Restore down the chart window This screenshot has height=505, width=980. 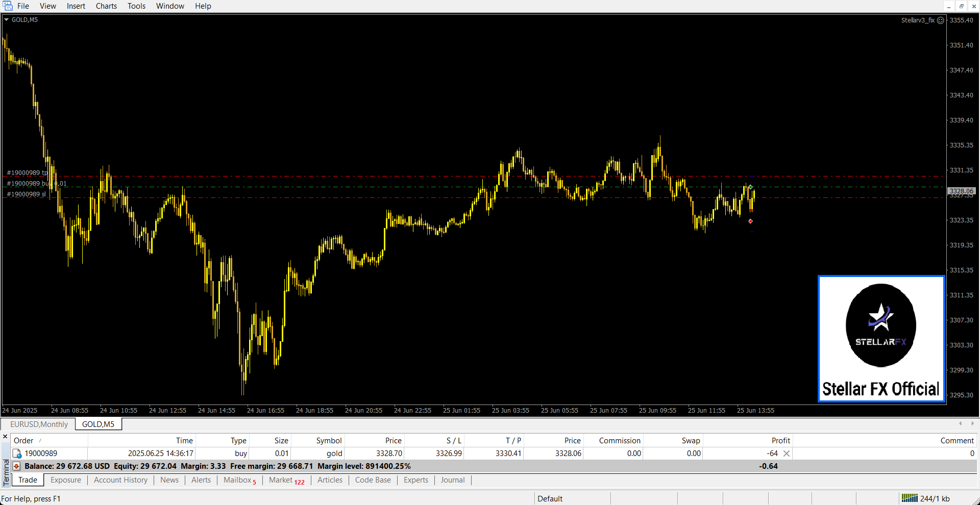coord(961,6)
